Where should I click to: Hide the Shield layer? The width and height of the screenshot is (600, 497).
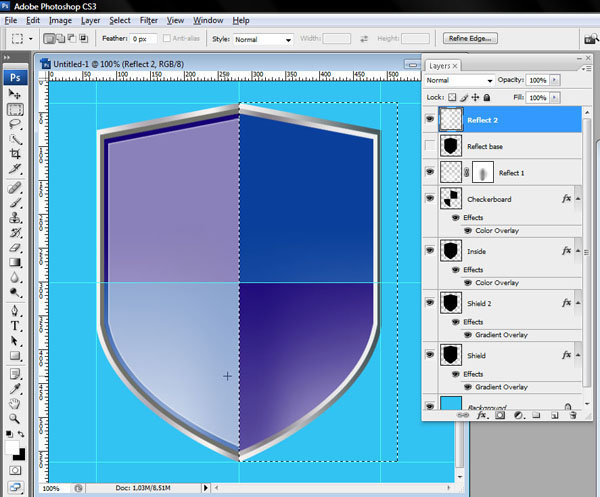tap(430, 355)
